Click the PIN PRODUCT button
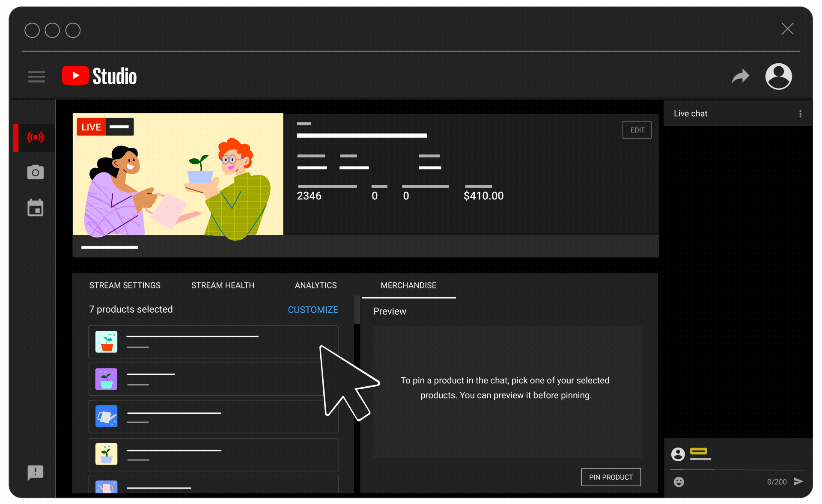Image resolution: width=822 pixels, height=504 pixels. point(611,477)
